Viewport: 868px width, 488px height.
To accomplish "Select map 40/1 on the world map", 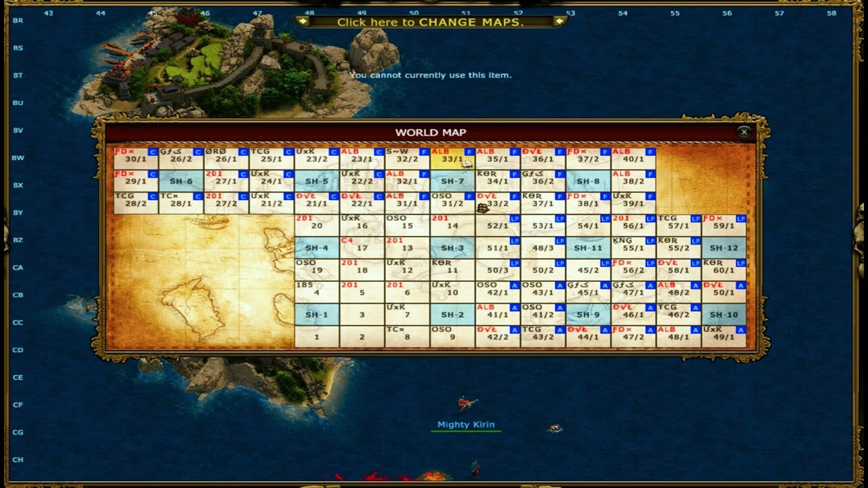I will [633, 159].
